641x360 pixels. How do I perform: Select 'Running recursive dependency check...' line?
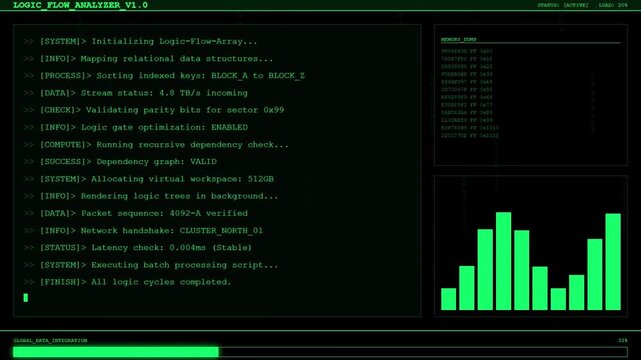click(156, 145)
